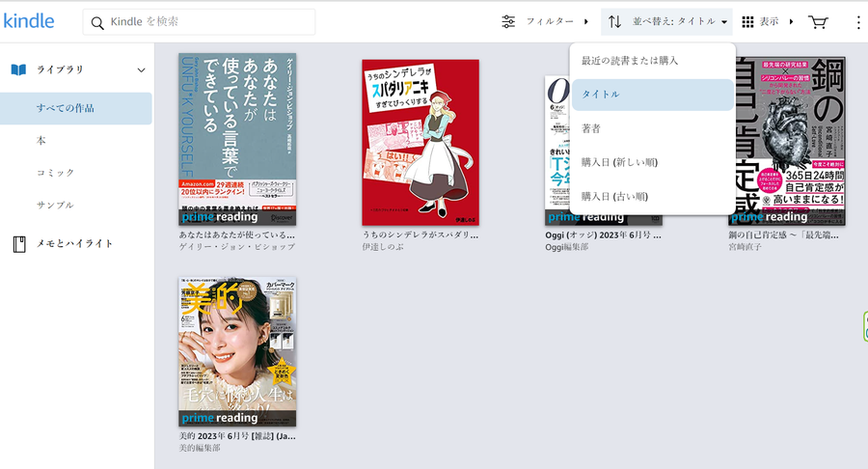Screen dimensions: 868x469
Task: Click the filter sliders icon
Action: (x=508, y=21)
